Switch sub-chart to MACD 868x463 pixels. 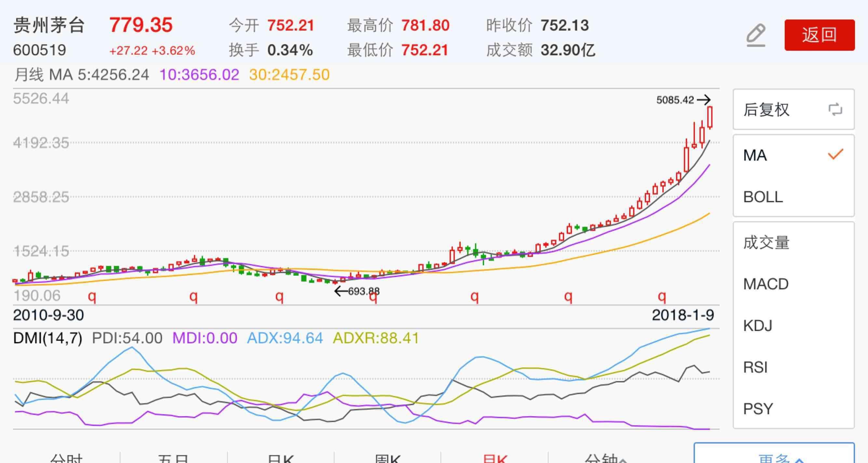pos(793,284)
